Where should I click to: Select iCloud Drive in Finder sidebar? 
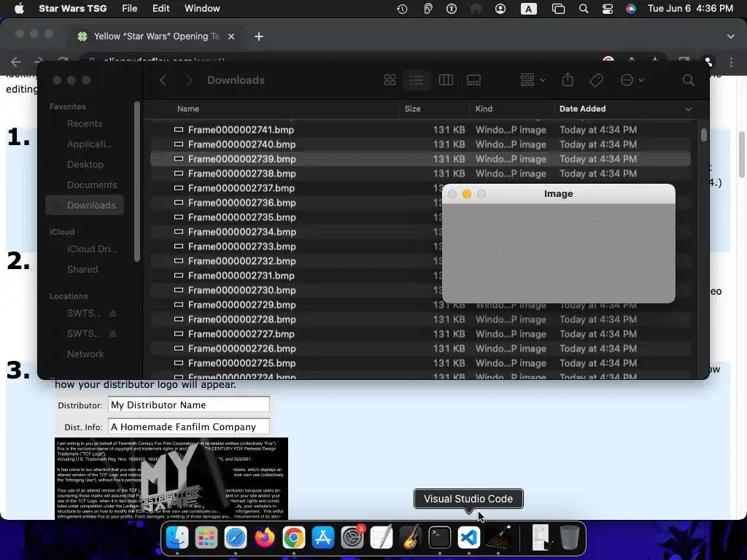coord(85,249)
